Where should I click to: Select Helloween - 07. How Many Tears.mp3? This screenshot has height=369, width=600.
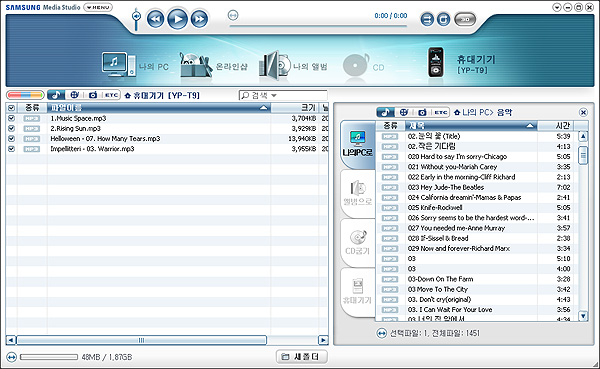[x=105, y=139]
